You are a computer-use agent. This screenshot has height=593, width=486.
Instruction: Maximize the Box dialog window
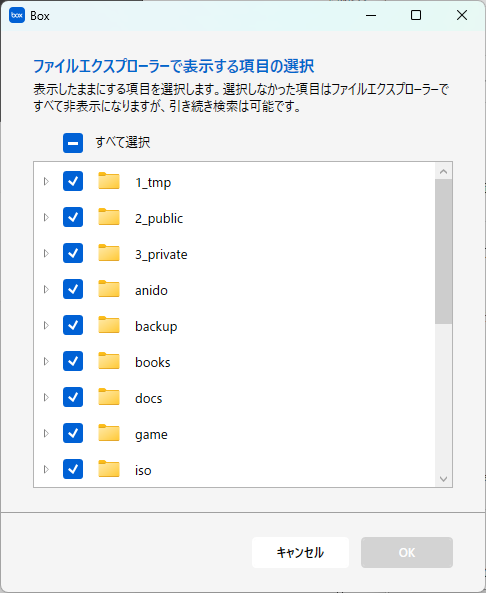tap(416, 16)
